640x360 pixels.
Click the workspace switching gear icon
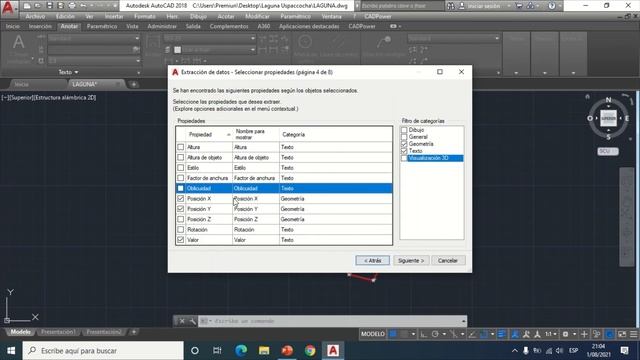tap(565, 334)
